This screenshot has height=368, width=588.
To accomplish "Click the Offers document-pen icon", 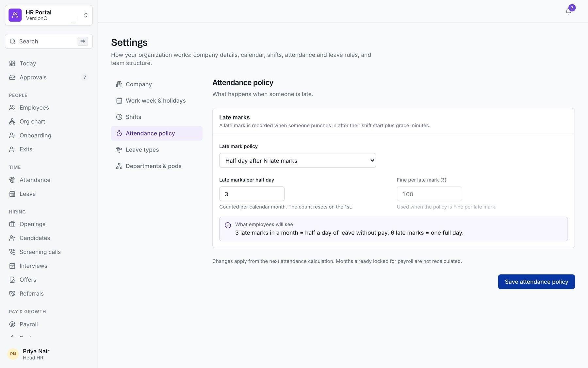I will coord(12,280).
